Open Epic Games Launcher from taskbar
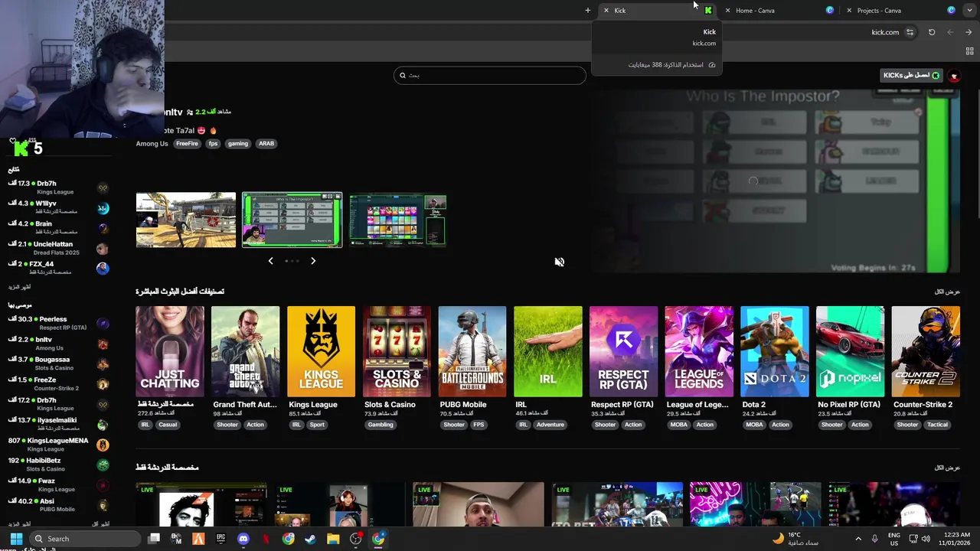 pos(220,539)
